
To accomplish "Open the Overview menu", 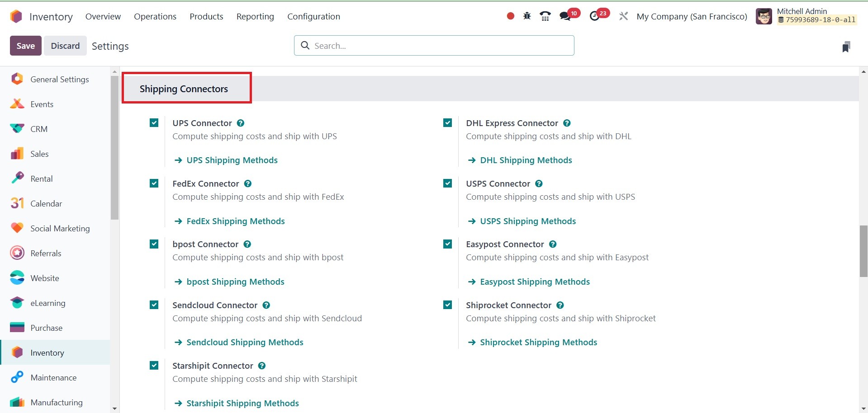I will tap(103, 16).
